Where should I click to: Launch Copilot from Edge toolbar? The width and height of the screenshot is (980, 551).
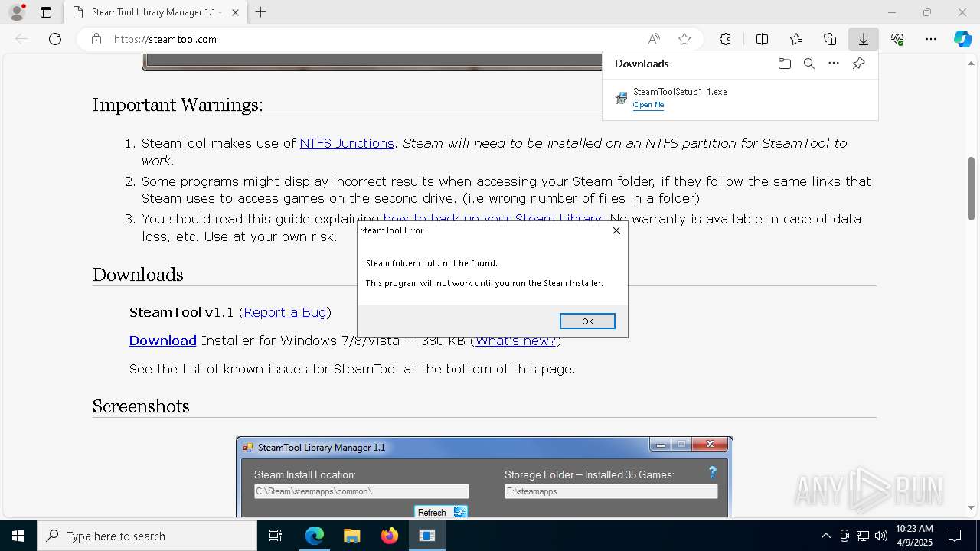[x=962, y=39]
